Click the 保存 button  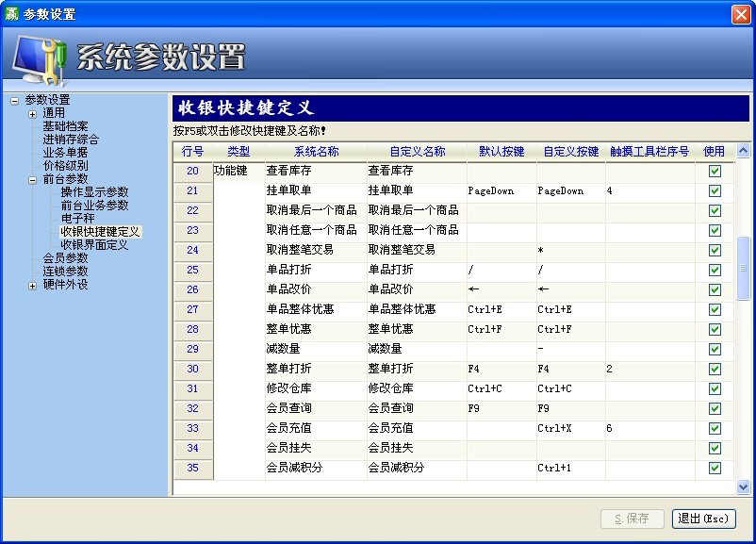633,519
